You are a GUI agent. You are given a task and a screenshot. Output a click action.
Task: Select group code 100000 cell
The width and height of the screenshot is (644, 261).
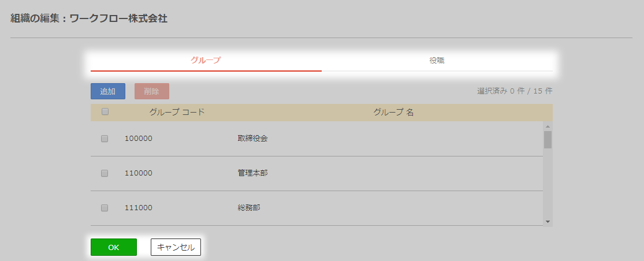(x=139, y=139)
